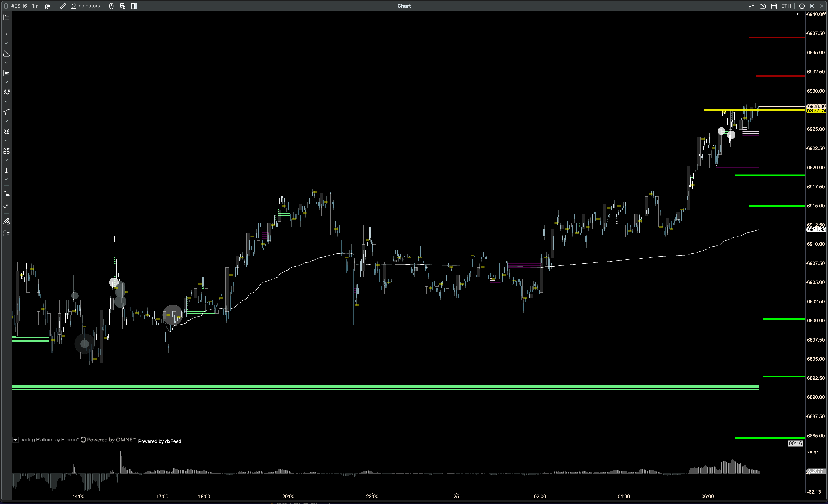Viewport: 828px width, 504px height.
Task: Click the 6911.93 price axis label
Action: (816, 229)
